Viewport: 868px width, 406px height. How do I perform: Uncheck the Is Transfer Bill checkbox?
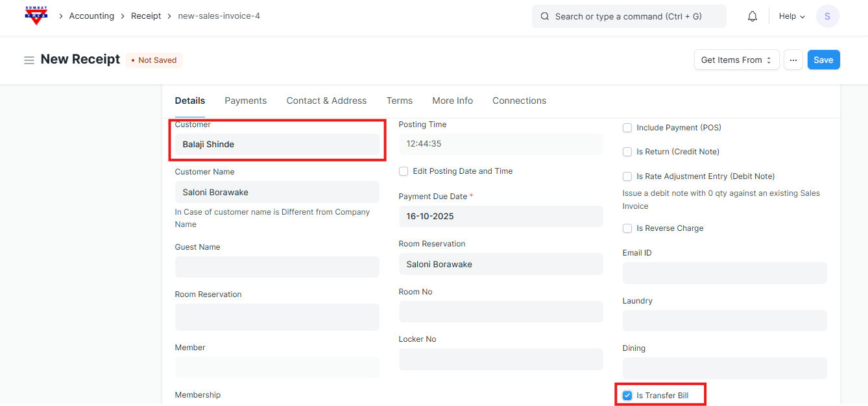[x=627, y=396]
